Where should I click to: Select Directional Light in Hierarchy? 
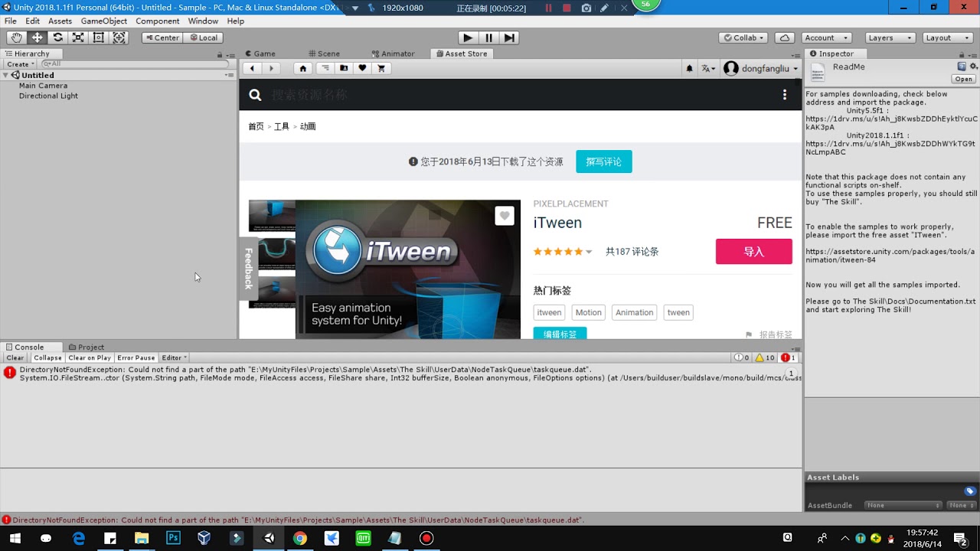pyautogui.click(x=48, y=96)
